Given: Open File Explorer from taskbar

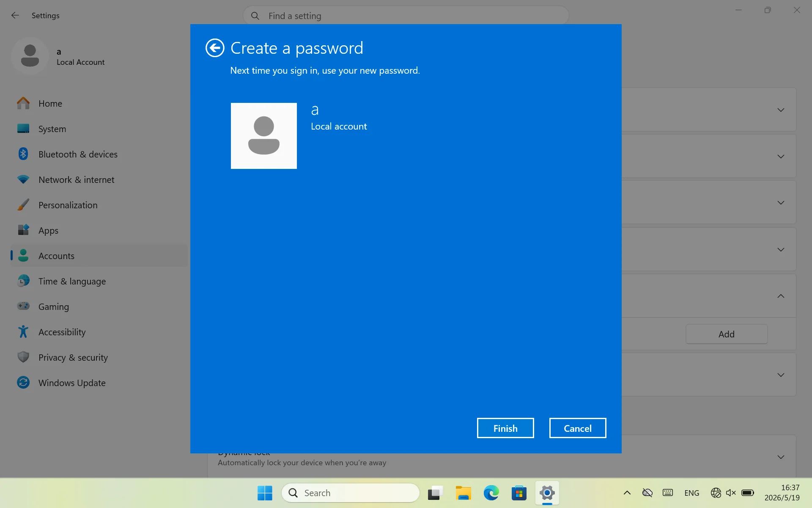Looking at the screenshot, I should (x=463, y=493).
